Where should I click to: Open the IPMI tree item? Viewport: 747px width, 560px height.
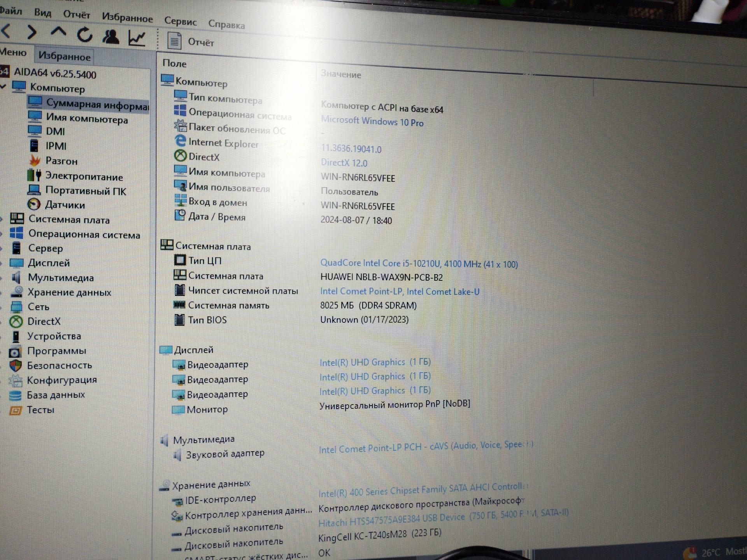tap(47, 146)
